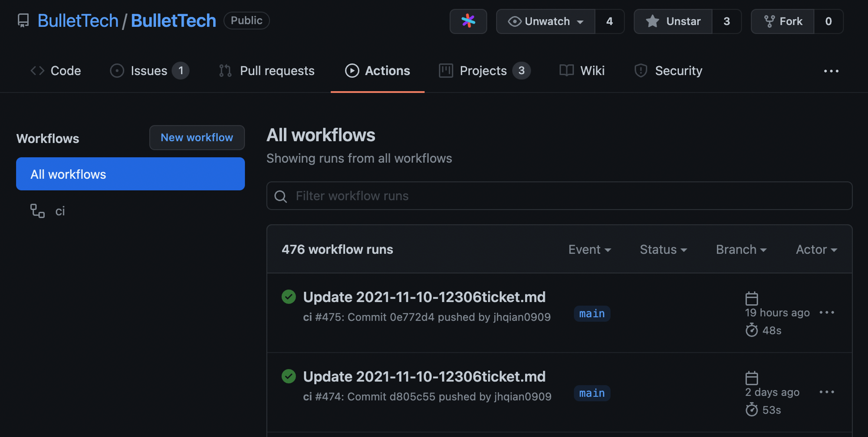This screenshot has width=868, height=437.
Task: Click the pull request branch icon
Action: click(x=225, y=71)
